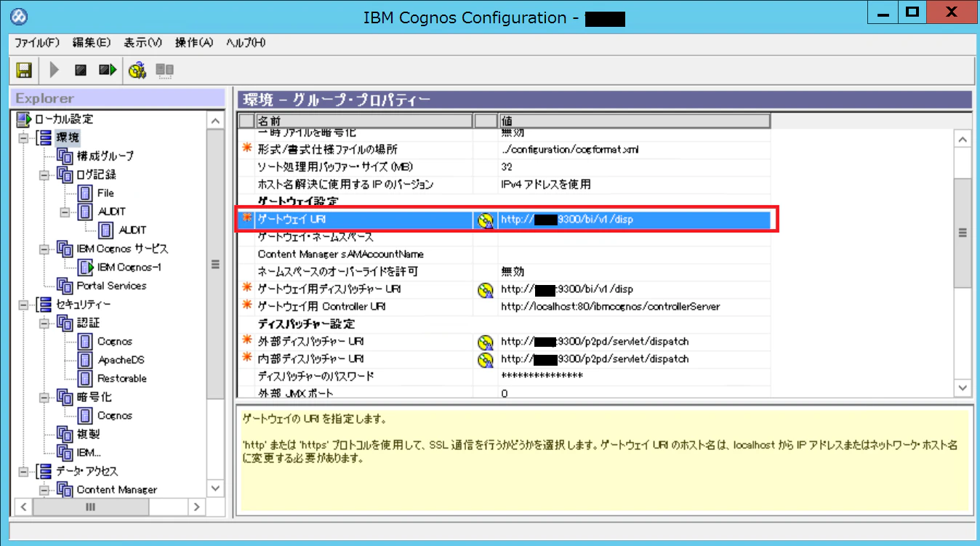Open the 編集(E) menu
Image resolution: width=980 pixels, height=546 pixels.
point(92,43)
